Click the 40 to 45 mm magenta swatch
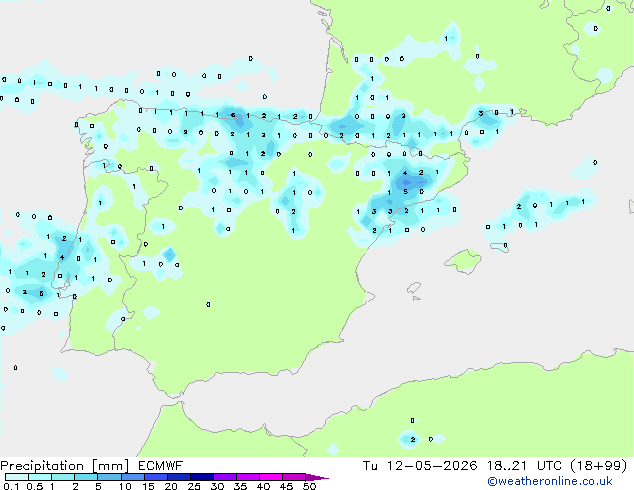The height and width of the screenshot is (490, 634). (271, 477)
